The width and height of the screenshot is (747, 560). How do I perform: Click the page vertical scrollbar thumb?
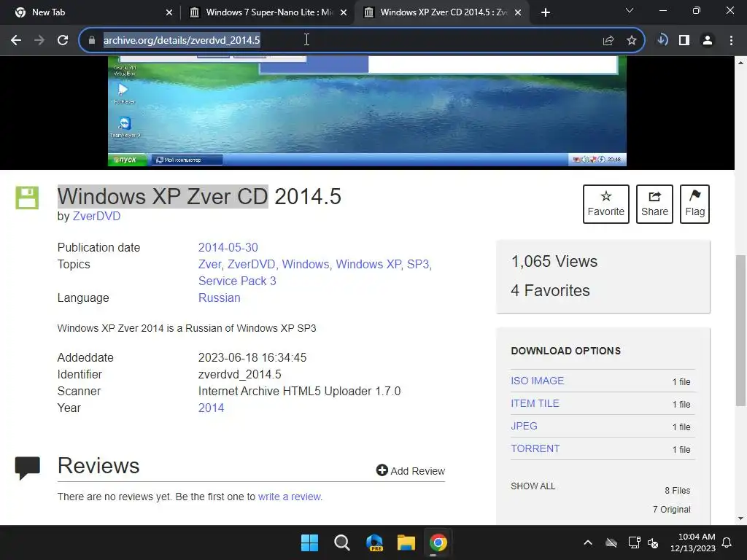coord(740,330)
